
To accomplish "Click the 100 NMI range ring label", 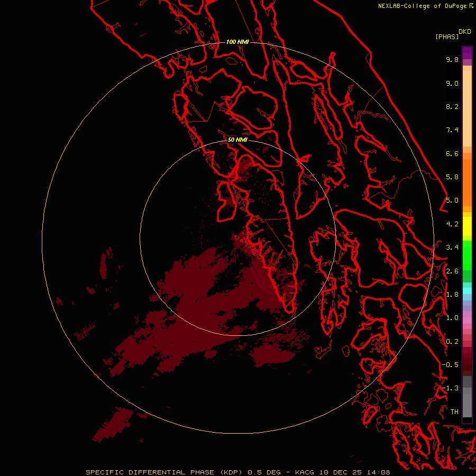I will [x=237, y=42].
